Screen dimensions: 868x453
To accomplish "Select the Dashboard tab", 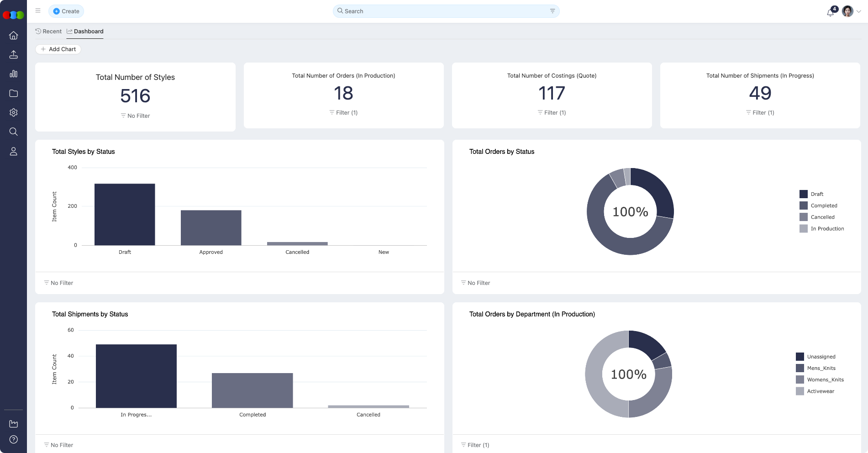I will pyautogui.click(x=85, y=32).
